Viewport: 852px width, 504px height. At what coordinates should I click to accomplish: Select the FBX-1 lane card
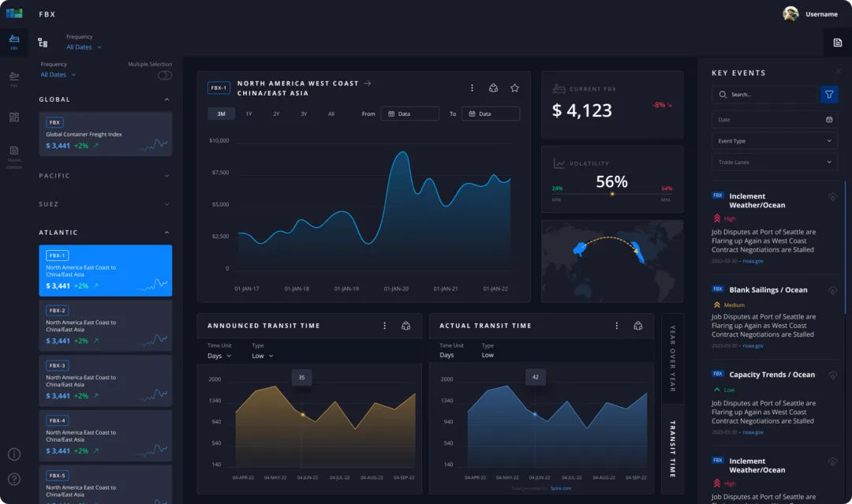coord(106,271)
